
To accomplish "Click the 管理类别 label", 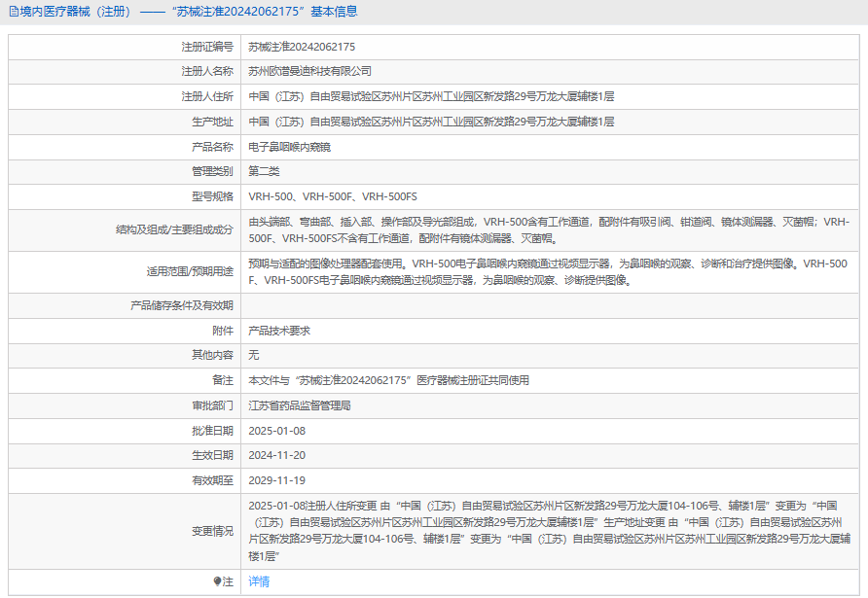I will click(x=212, y=171).
